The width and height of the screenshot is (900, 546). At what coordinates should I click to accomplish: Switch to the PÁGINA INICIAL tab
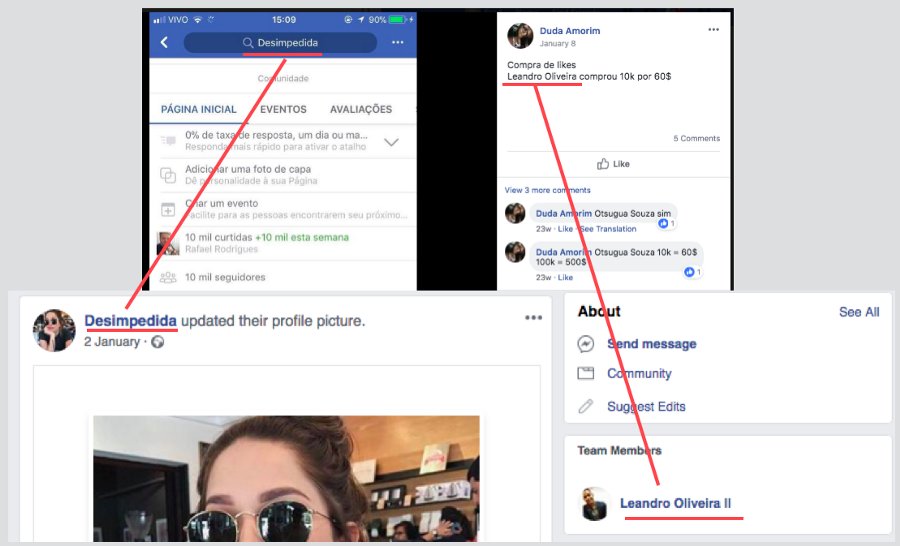[x=199, y=109]
